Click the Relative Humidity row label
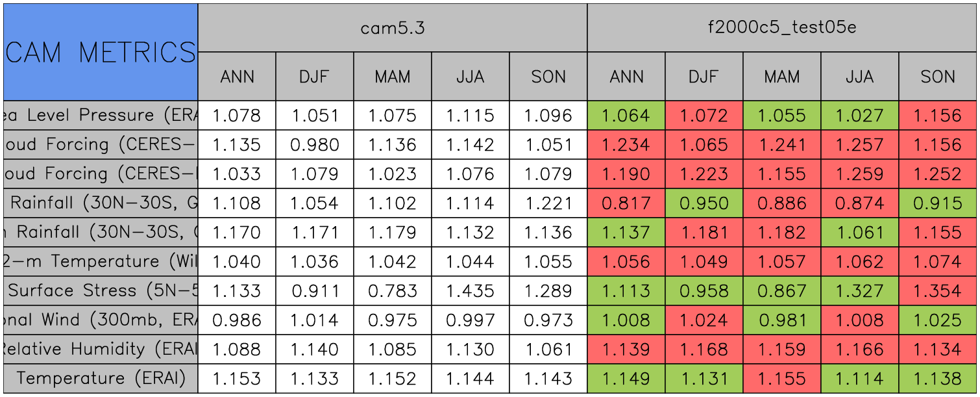The height and width of the screenshot is (397, 980). click(x=101, y=349)
